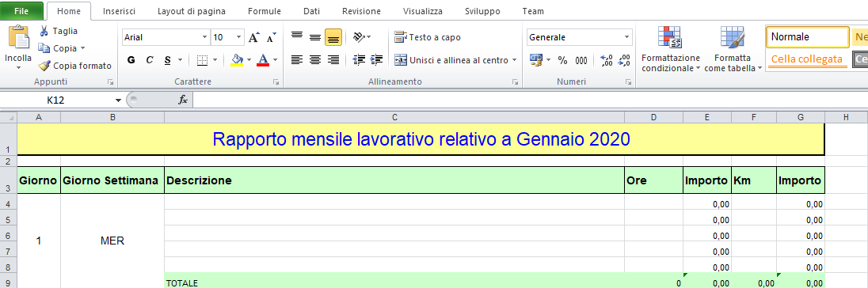Image resolution: width=868 pixels, height=288 pixels.
Task: Click the decrease indent icon
Action: pyautogui.click(x=359, y=59)
